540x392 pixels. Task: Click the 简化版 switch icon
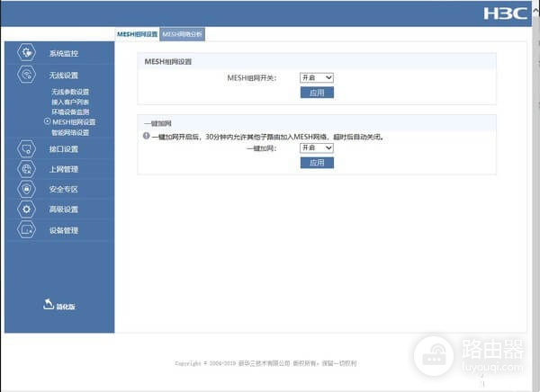coord(48,305)
